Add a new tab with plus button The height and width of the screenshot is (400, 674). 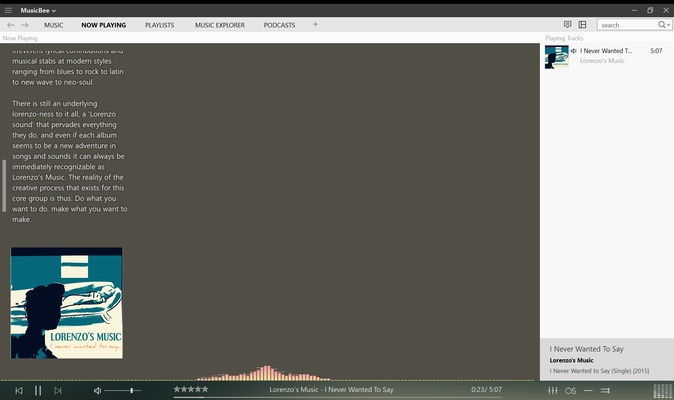tap(315, 24)
